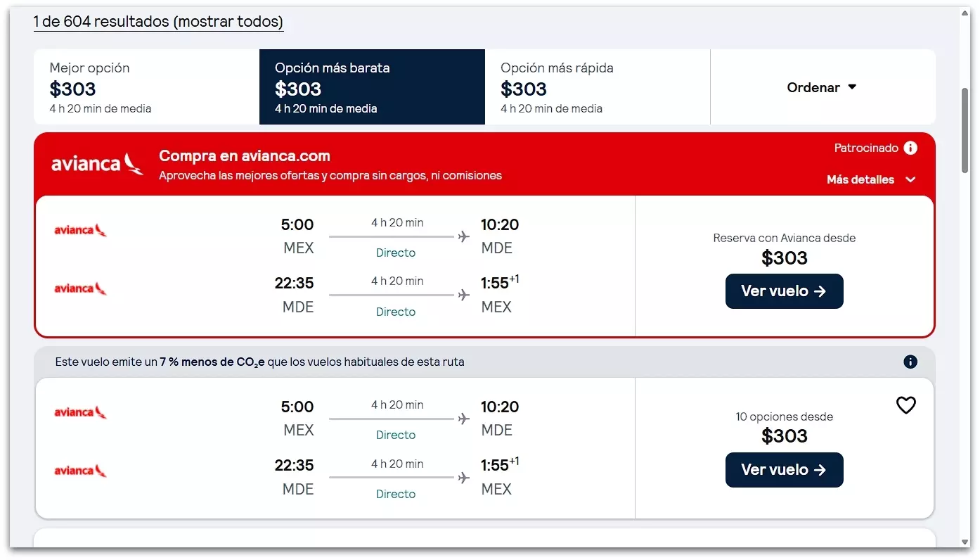The image size is (980, 560).
Task: Expand Más detalles in Avianca banner
Action: [871, 179]
